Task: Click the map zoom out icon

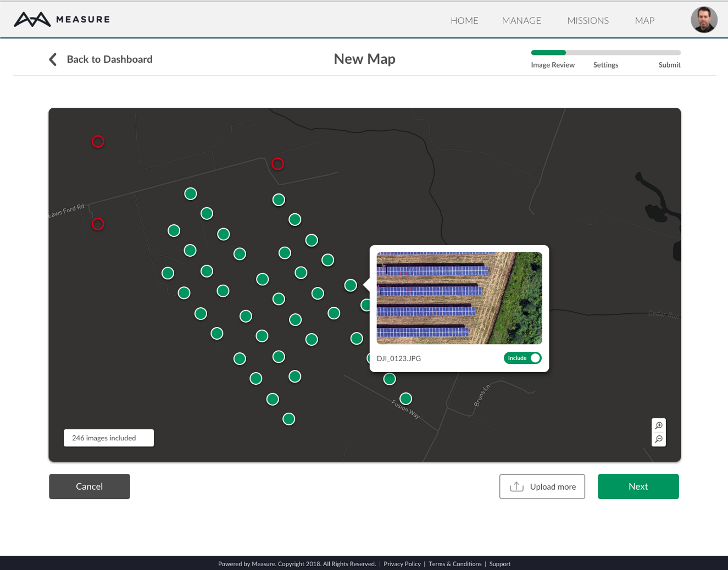Action: click(x=658, y=439)
